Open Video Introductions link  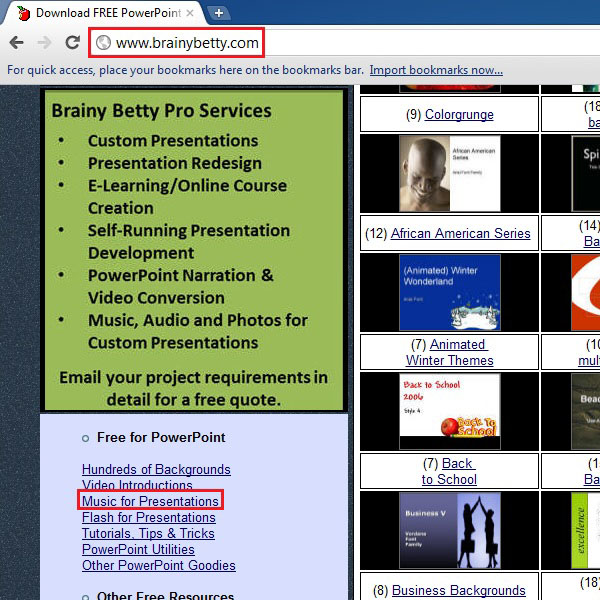[x=137, y=485]
